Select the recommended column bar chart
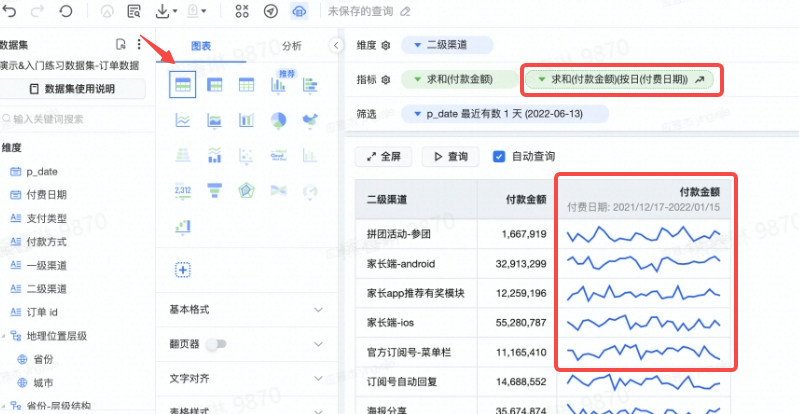 278,85
